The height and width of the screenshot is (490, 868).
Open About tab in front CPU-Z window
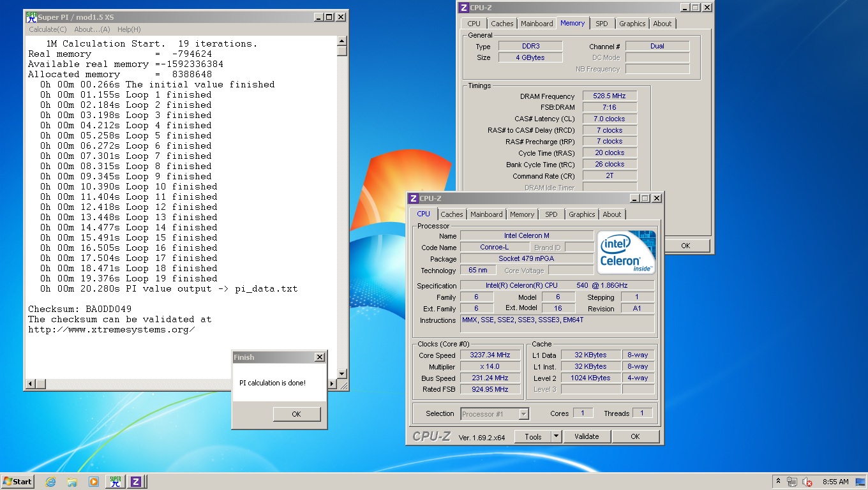(612, 214)
